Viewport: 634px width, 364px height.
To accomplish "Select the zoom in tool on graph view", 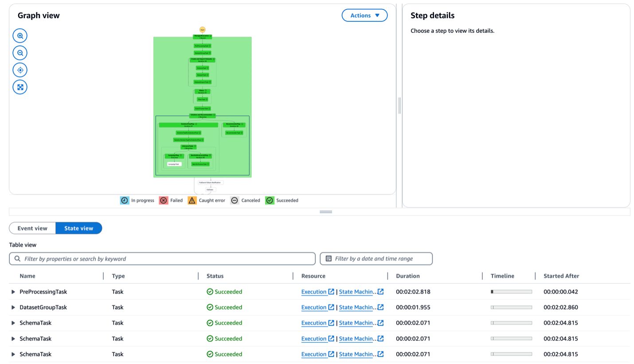I will 20,35.
